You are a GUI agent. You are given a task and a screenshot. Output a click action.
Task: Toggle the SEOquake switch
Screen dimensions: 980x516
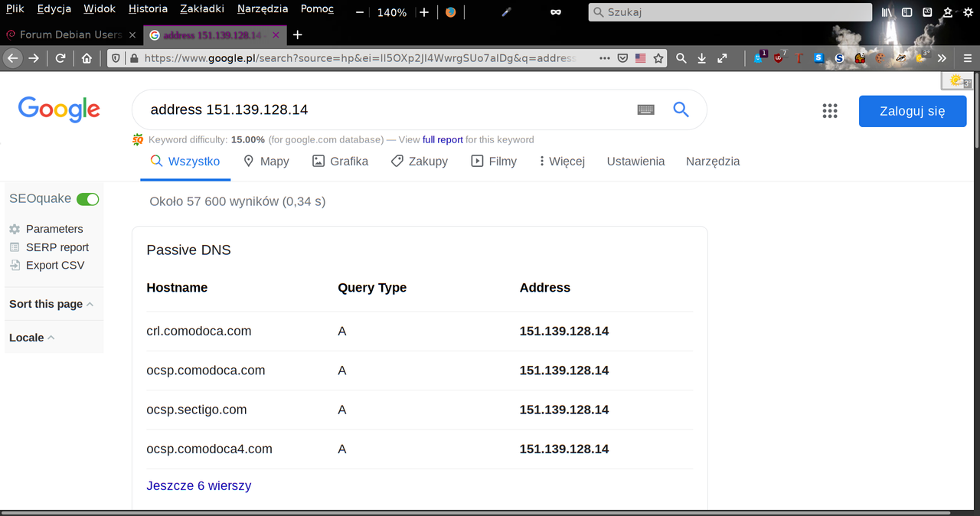(x=88, y=199)
